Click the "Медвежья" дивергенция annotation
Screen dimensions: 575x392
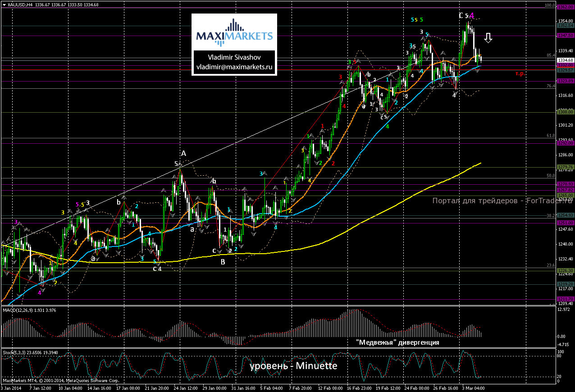click(x=397, y=342)
